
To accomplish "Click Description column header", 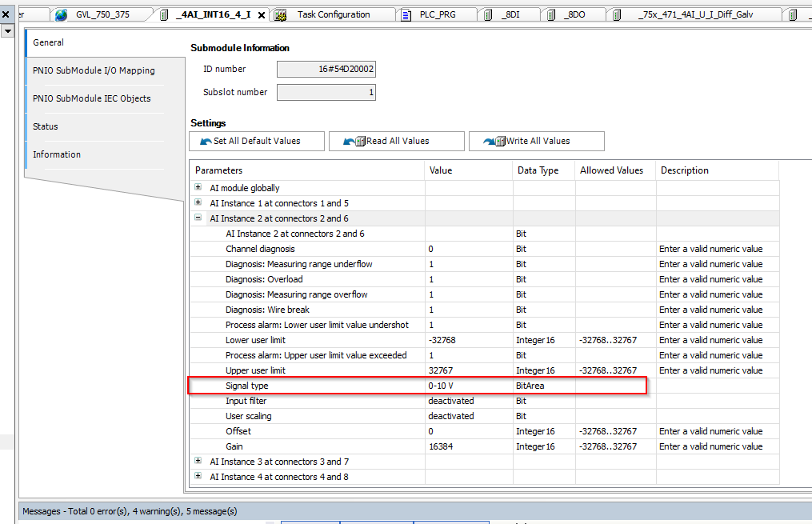I will click(x=718, y=170).
